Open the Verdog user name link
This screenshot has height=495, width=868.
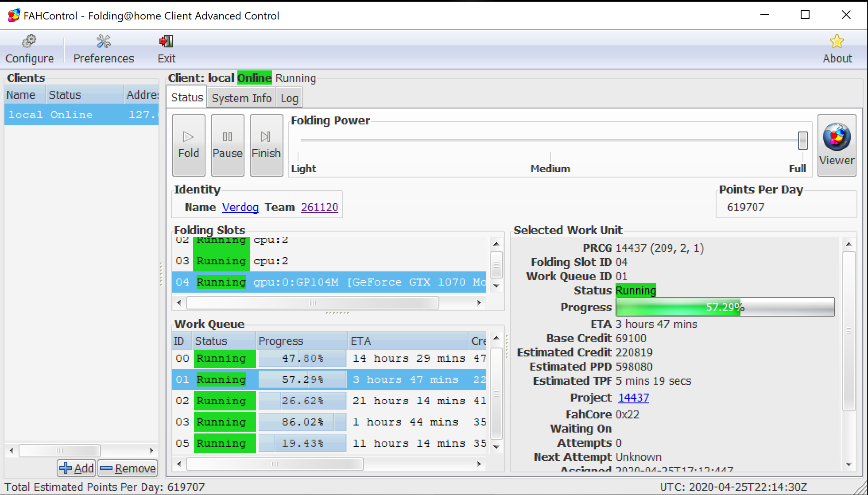point(240,207)
